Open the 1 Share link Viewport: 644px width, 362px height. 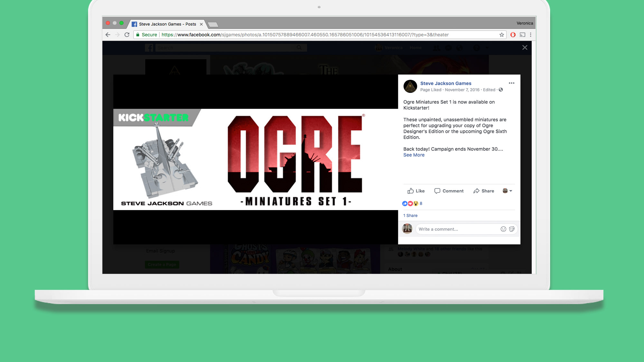pos(410,216)
